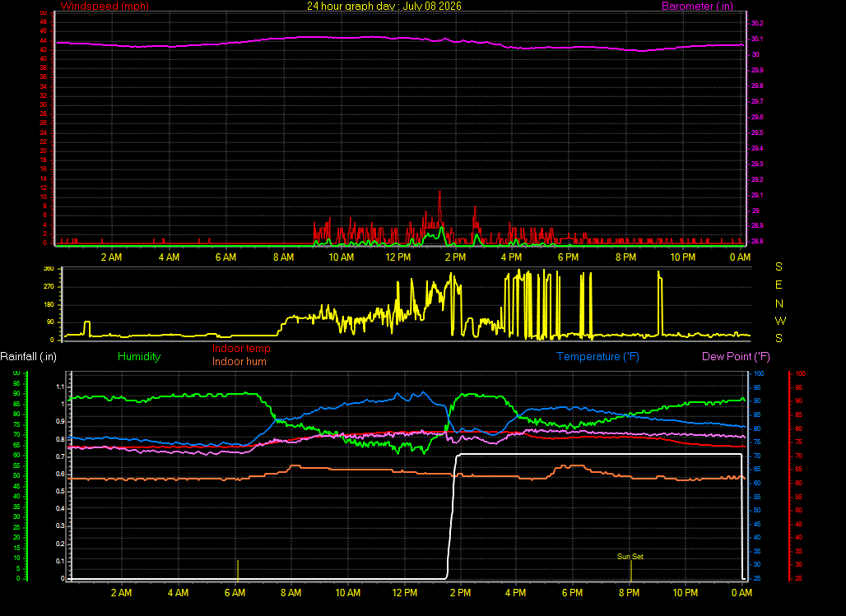Click '0.3' on the rainfall scale
The image size is (846, 616).
click(x=58, y=526)
